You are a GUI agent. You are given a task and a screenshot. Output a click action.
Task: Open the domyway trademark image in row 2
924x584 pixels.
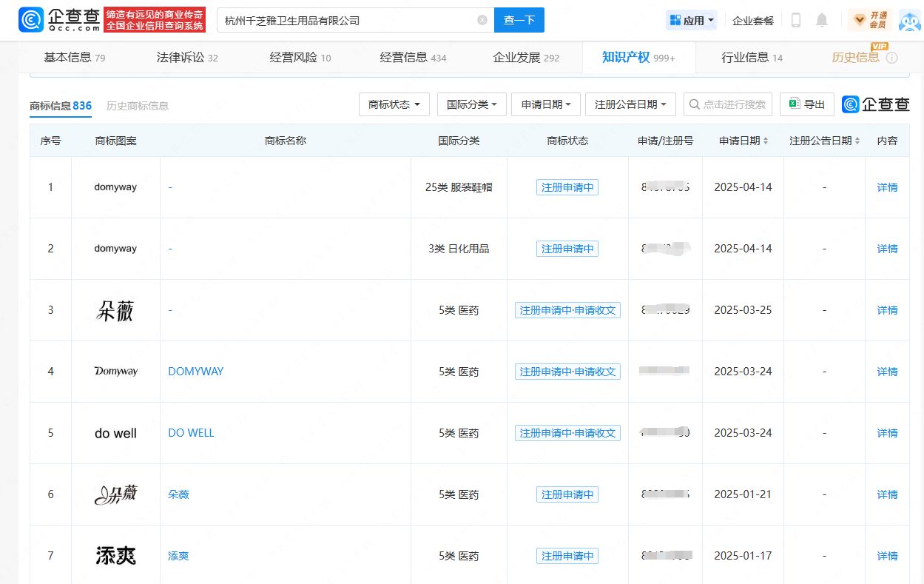115,249
